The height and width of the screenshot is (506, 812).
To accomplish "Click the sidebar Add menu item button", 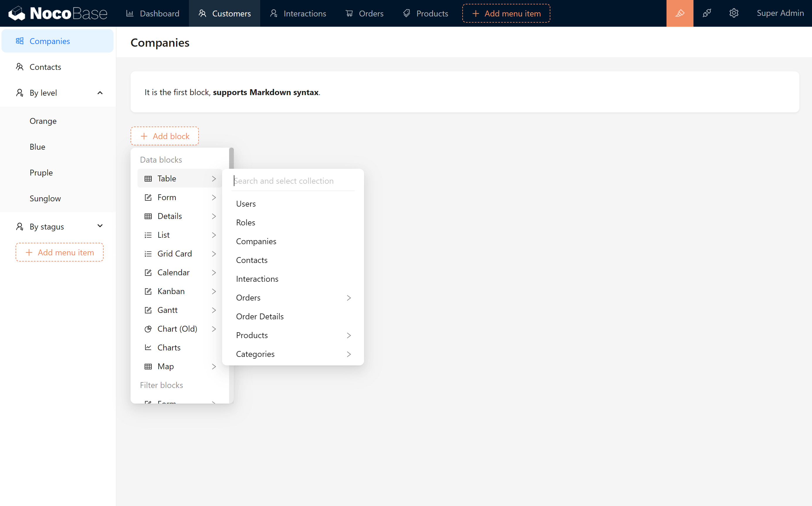I will tap(60, 252).
